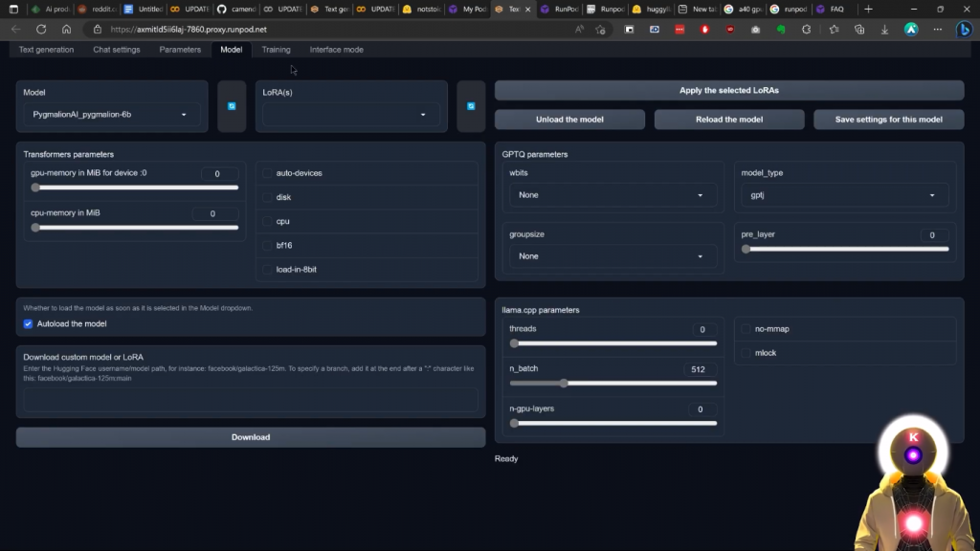980x551 pixels.
Task: Expand the wbits dropdown
Action: (x=611, y=195)
